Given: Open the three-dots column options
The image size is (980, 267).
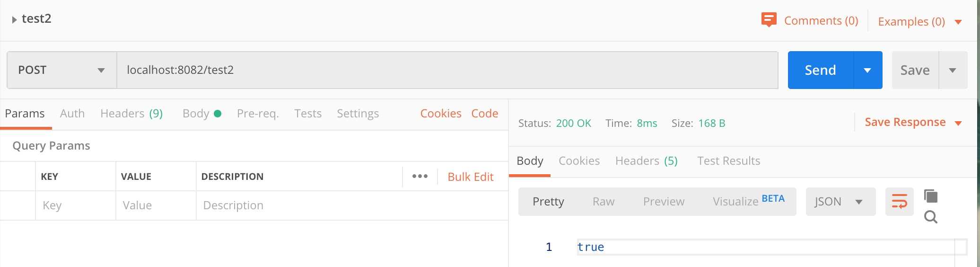Looking at the screenshot, I should pyautogui.click(x=420, y=176).
